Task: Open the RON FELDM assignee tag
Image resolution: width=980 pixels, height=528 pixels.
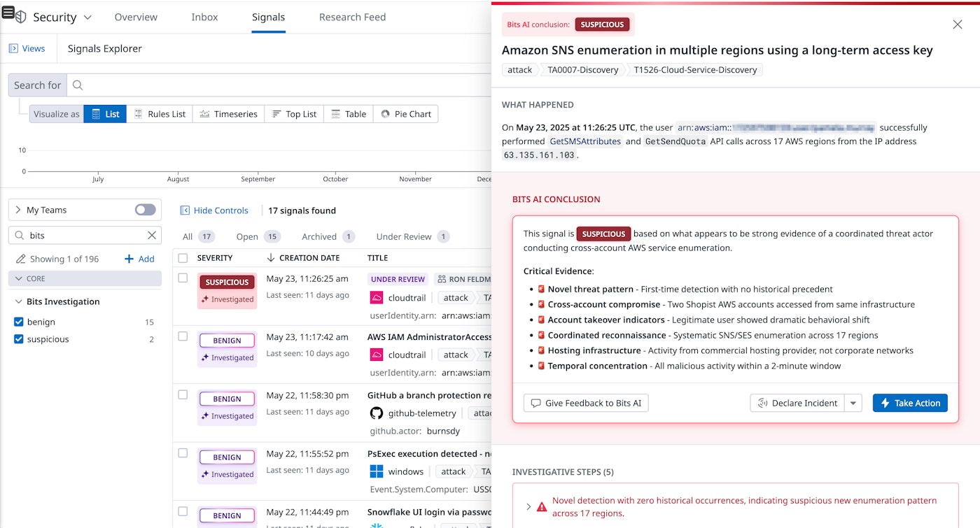Action: coord(463,279)
